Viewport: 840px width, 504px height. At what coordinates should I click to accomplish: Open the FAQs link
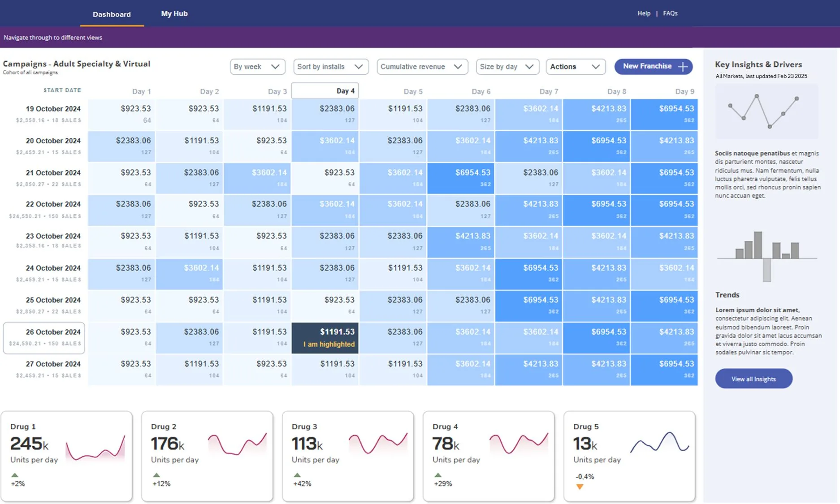click(670, 13)
